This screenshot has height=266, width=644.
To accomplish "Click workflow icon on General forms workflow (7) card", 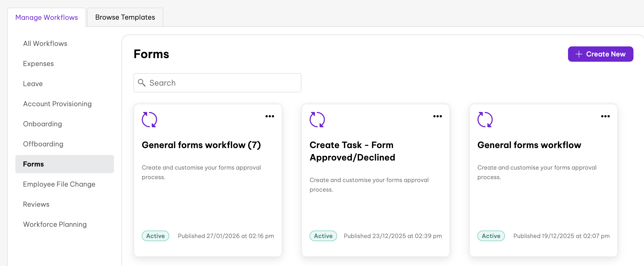I will click(x=149, y=120).
